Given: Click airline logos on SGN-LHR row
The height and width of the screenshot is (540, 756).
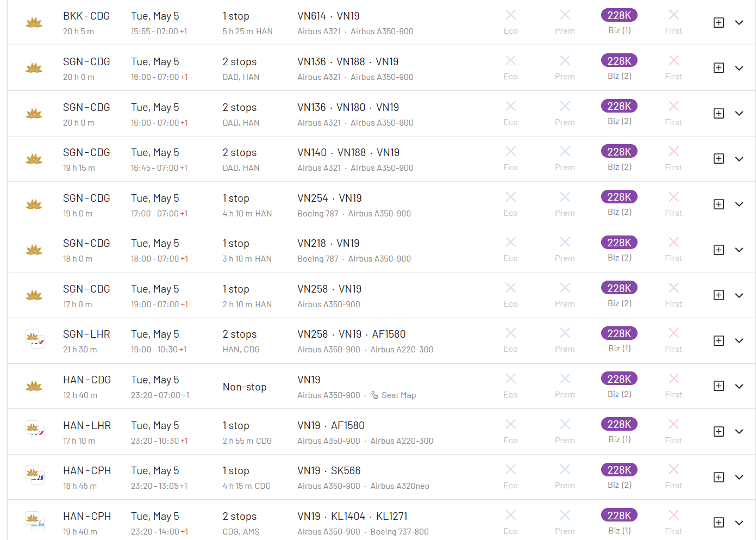Looking at the screenshot, I should [x=35, y=340].
